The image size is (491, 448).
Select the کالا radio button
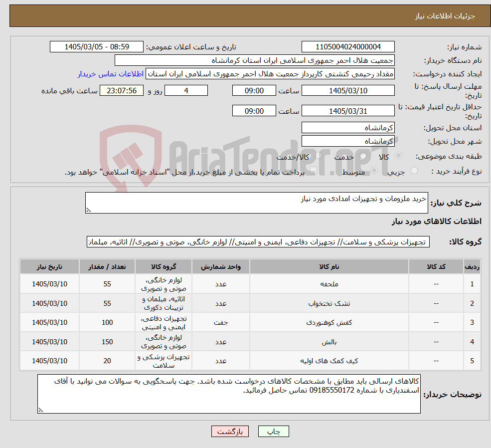399,156
